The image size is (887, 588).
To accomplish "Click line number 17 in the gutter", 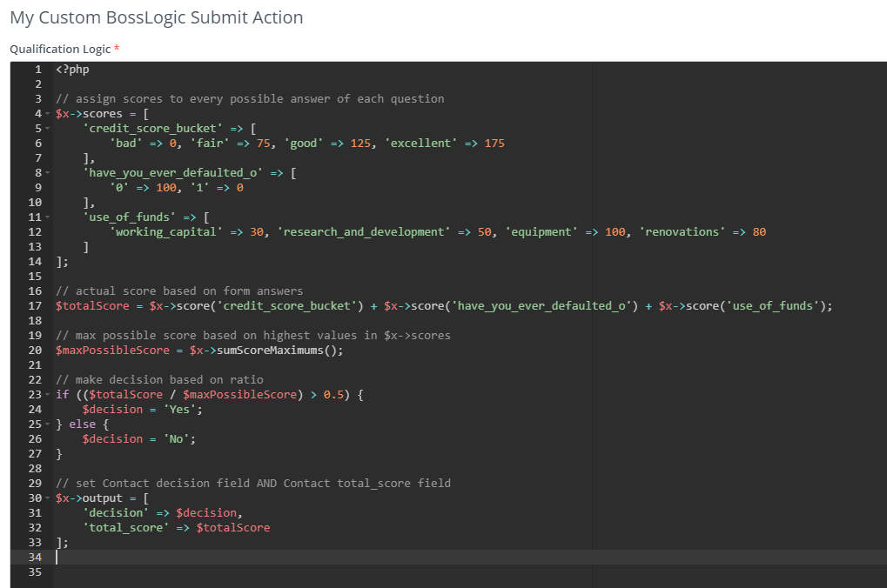I will 35,306.
